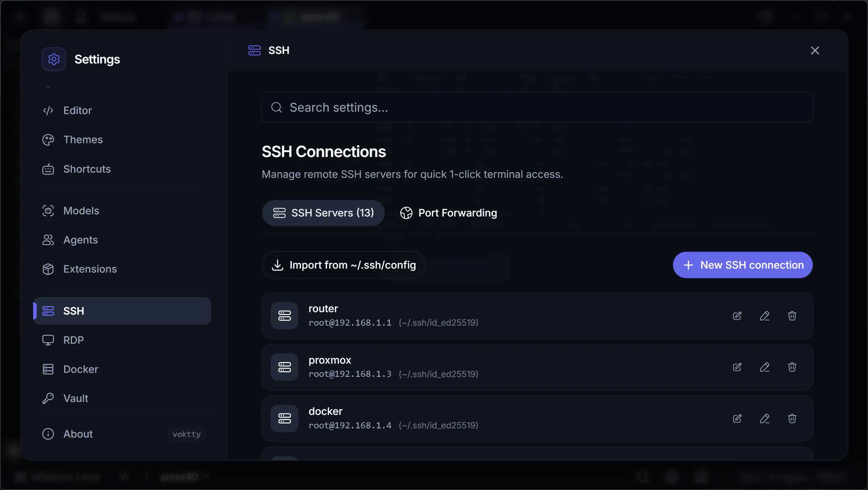Delete the router connection
Image resolution: width=868 pixels, height=490 pixels.
[x=792, y=316]
